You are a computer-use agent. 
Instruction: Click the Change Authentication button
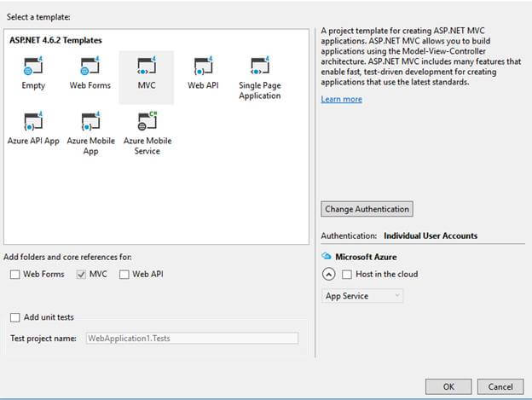367,209
